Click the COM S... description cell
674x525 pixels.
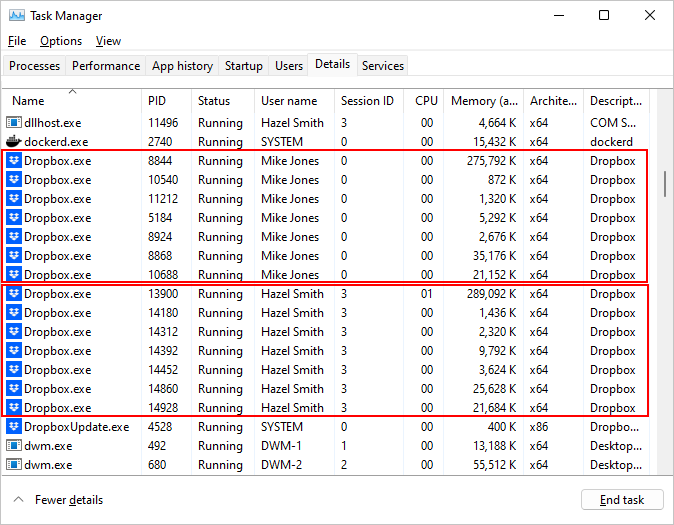click(x=613, y=123)
